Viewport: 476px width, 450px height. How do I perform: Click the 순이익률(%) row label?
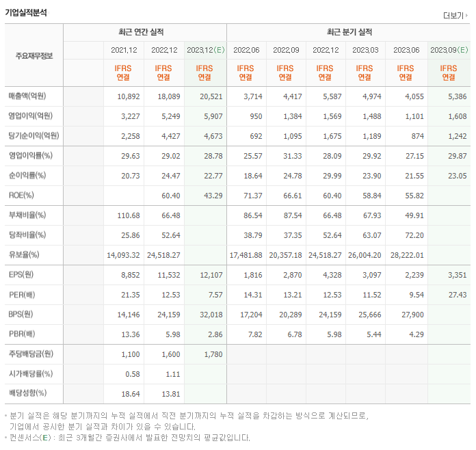27,176
